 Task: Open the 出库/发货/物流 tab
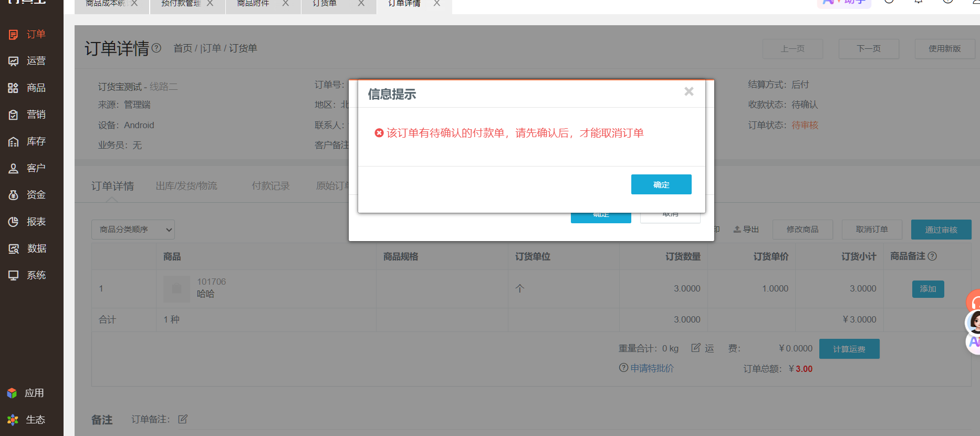coord(186,186)
